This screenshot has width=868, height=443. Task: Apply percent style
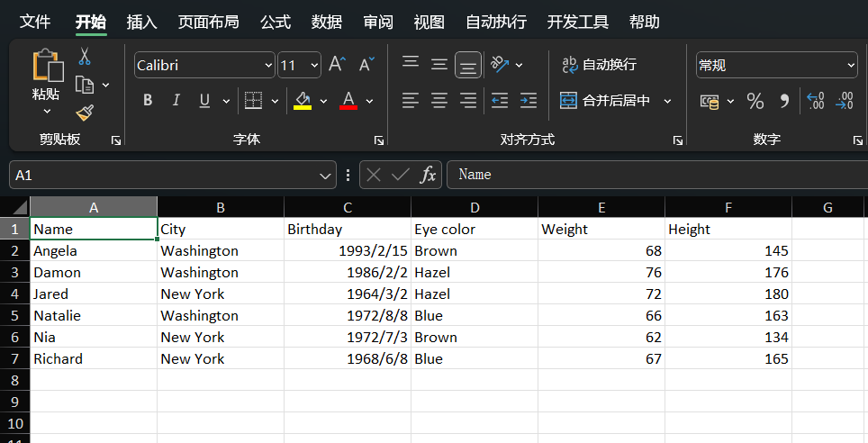point(755,102)
